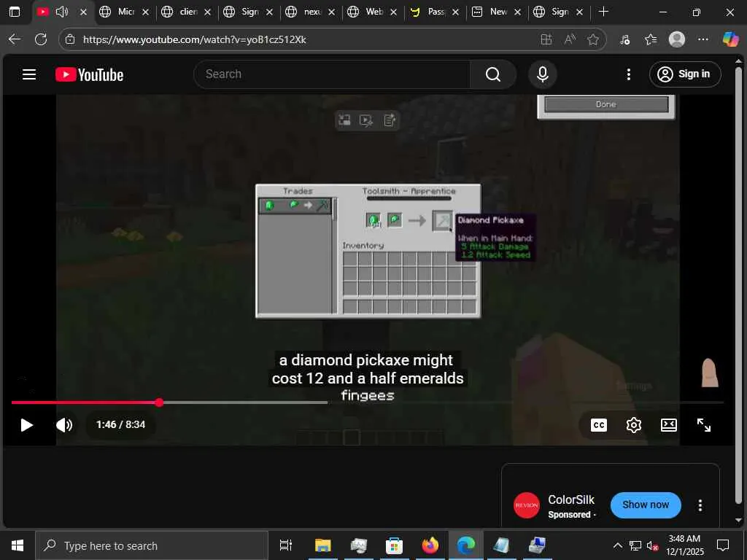Open the browser profile avatar
Screen dimensions: 747x560
[677, 39]
